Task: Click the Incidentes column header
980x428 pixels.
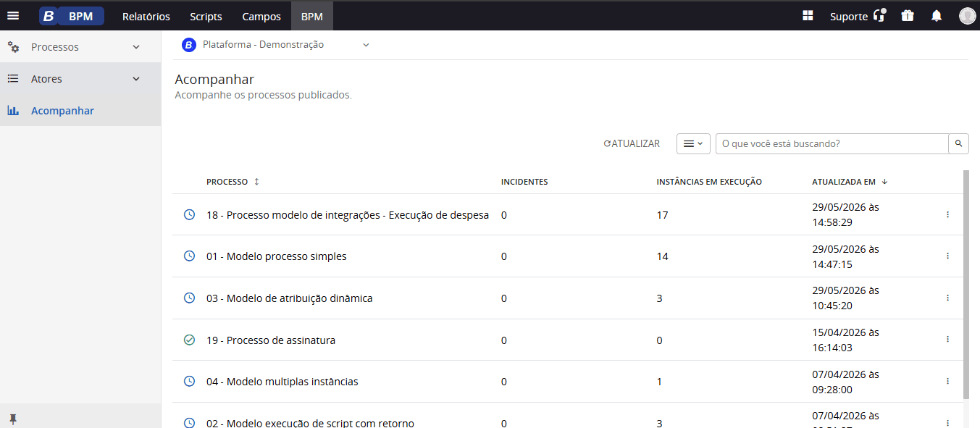Action: 524,182
